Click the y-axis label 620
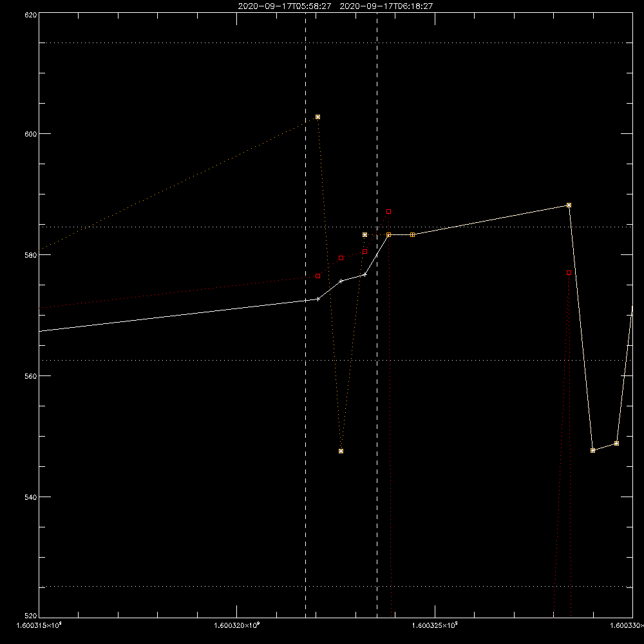The width and height of the screenshot is (644, 644). 31,15
